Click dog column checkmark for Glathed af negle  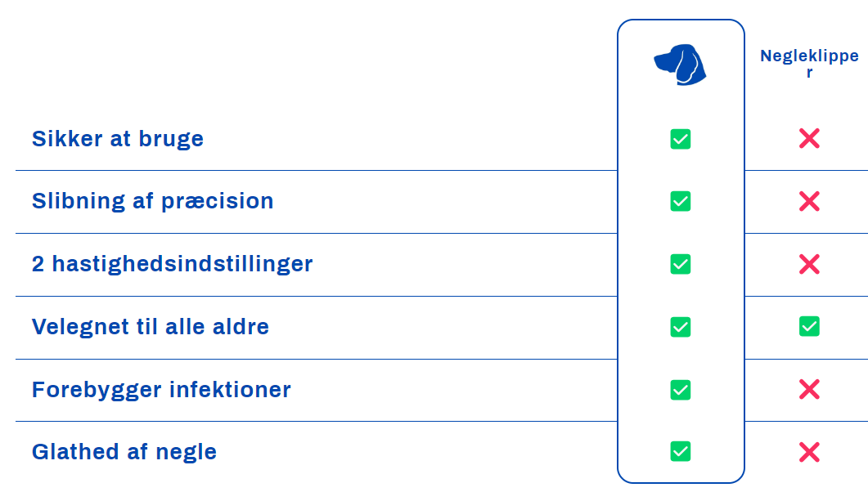point(681,451)
